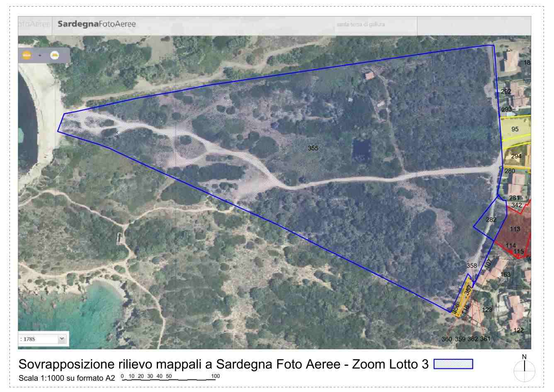Click the north compass symbol
Screen dimensions: 554x392
pyautogui.click(x=524, y=369)
